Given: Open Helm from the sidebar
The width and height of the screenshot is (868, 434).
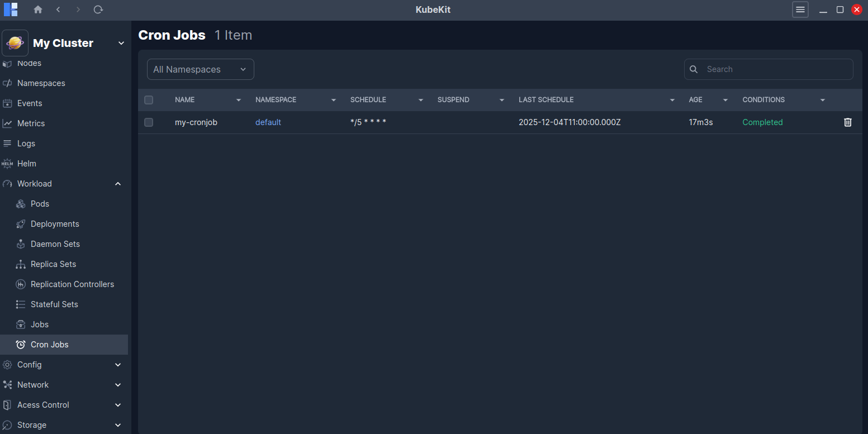Looking at the screenshot, I should point(26,164).
